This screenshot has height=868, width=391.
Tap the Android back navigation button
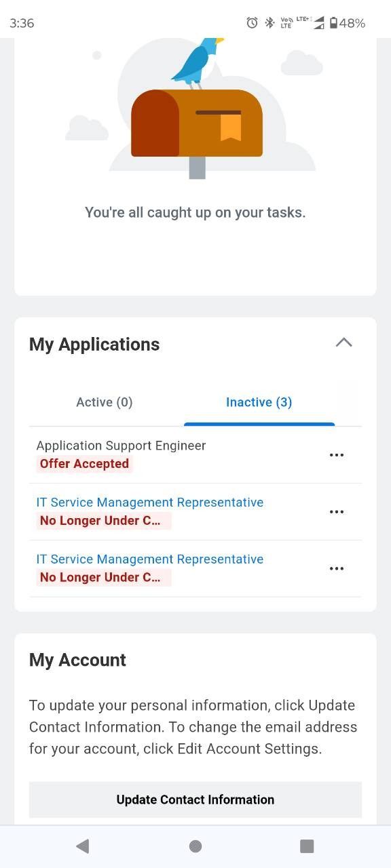click(x=83, y=846)
